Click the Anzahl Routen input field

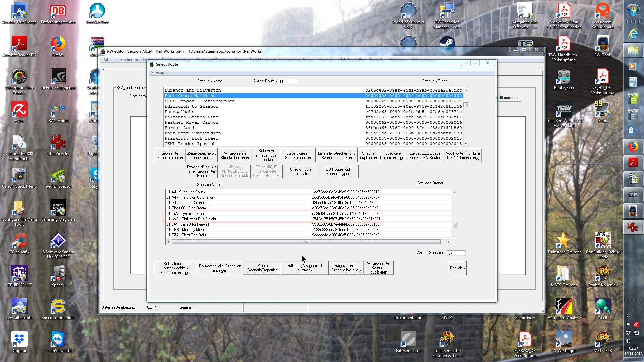[287, 81]
